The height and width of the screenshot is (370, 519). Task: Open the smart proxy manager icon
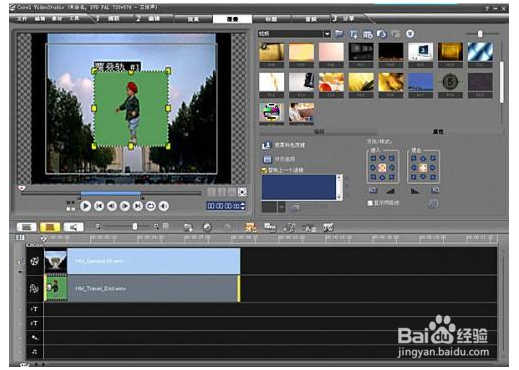[x=328, y=228]
